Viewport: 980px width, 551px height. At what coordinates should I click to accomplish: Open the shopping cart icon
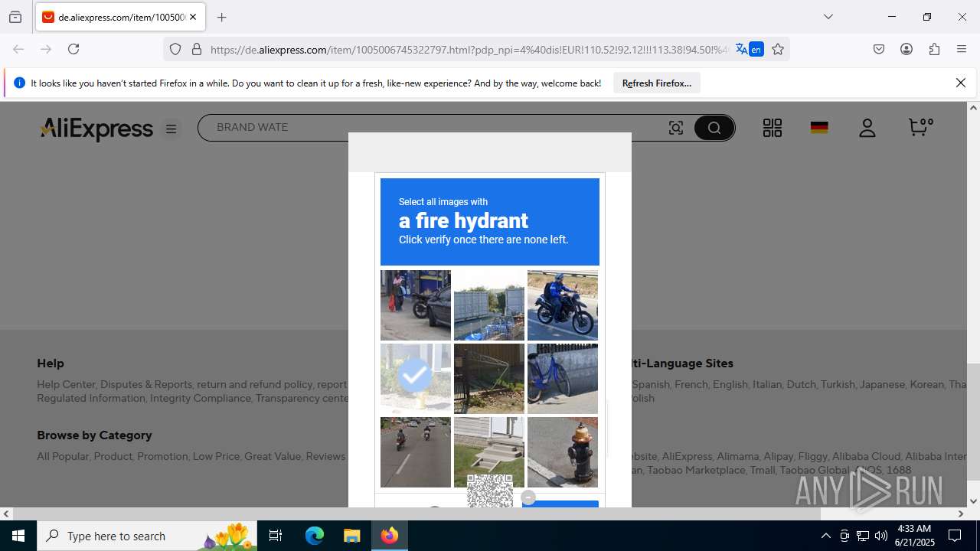[920, 127]
